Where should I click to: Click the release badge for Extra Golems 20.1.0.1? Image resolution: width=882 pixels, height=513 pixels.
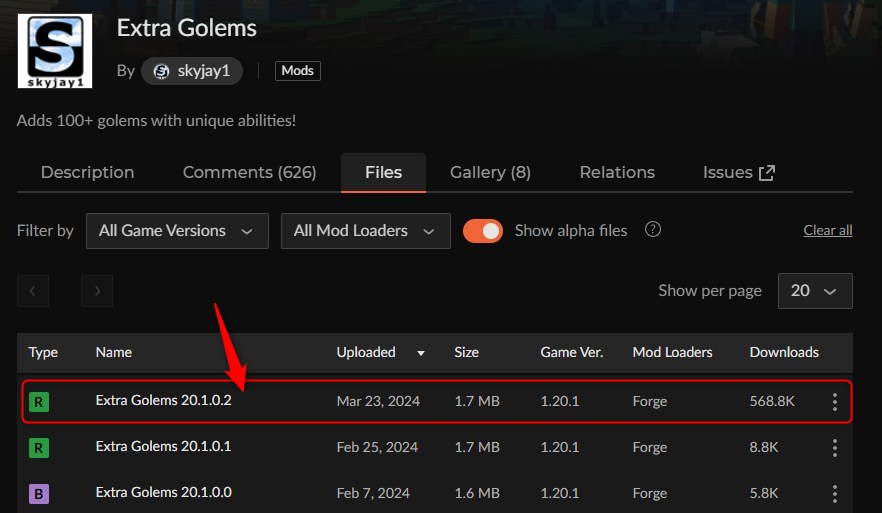39,448
